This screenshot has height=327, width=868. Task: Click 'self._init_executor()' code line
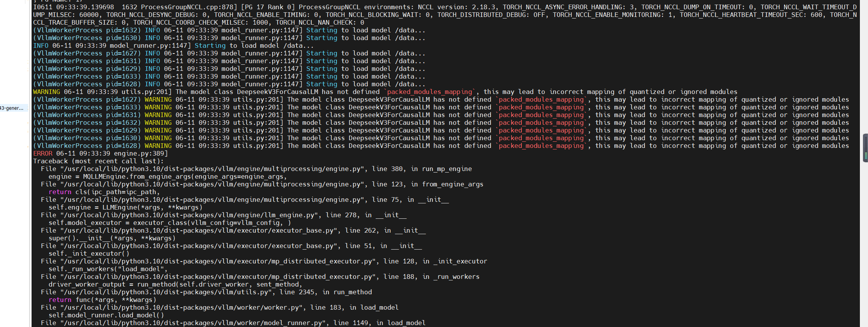click(89, 253)
